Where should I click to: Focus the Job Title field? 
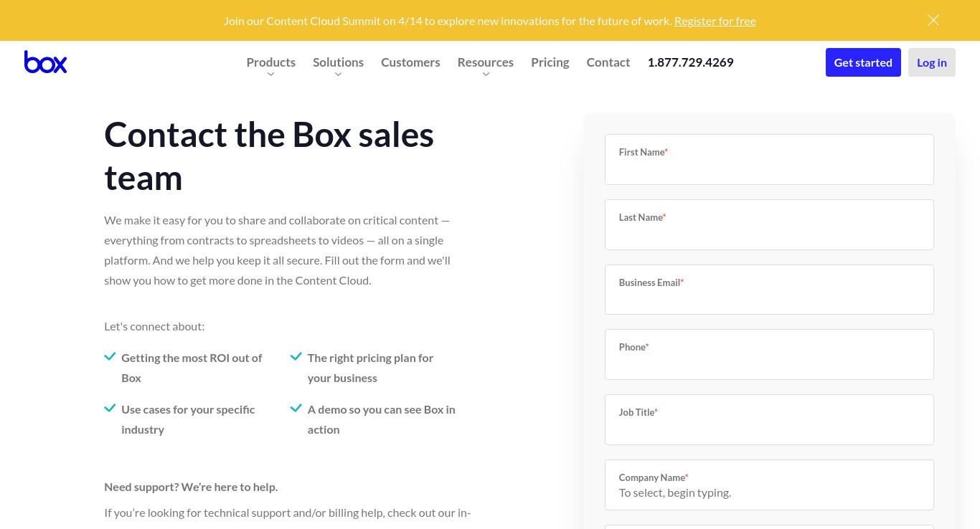click(769, 419)
